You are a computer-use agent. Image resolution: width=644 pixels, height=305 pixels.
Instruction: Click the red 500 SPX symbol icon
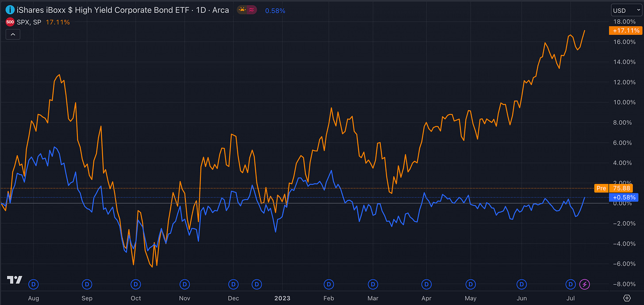click(10, 22)
